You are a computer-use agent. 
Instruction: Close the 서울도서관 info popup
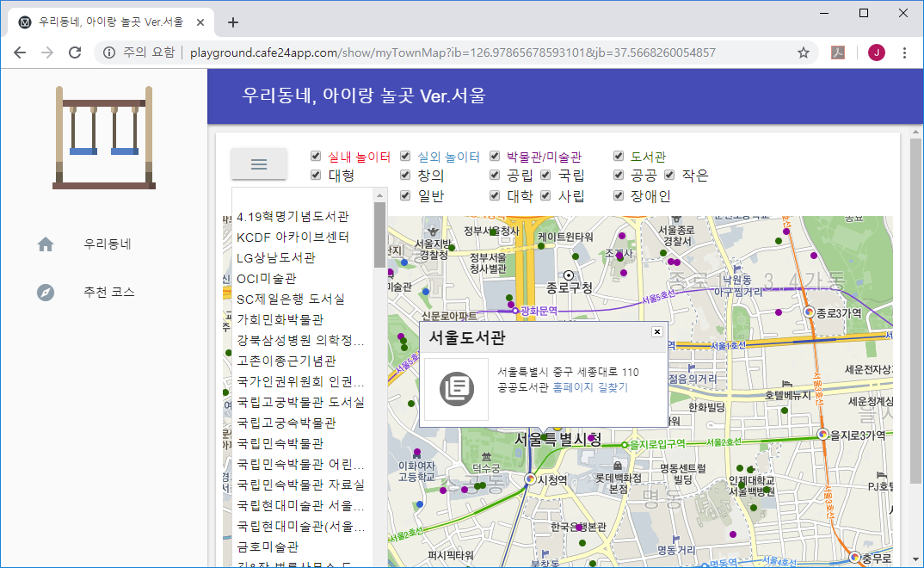[657, 331]
